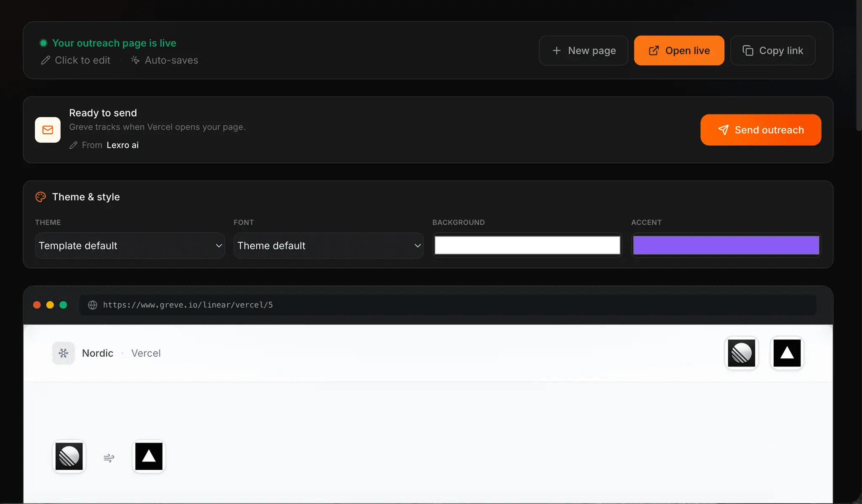Click the envelope icon in Ready to send
862x504 pixels.
(48, 130)
